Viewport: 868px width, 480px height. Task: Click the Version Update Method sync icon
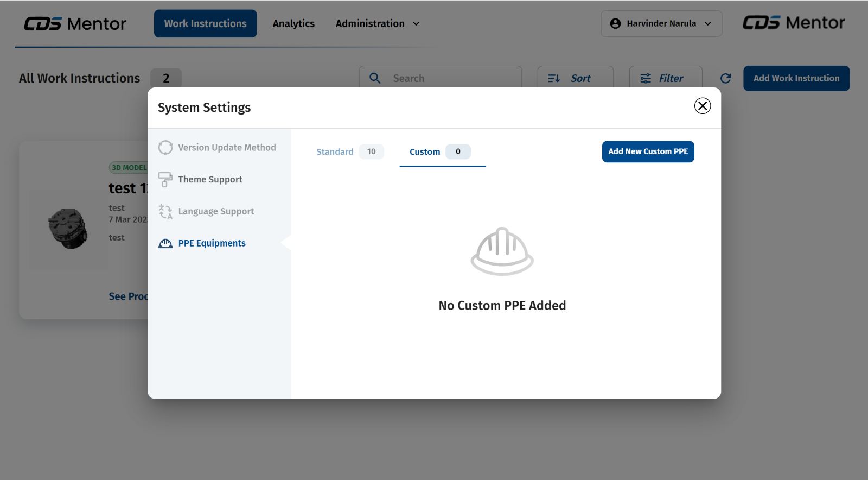(x=165, y=148)
